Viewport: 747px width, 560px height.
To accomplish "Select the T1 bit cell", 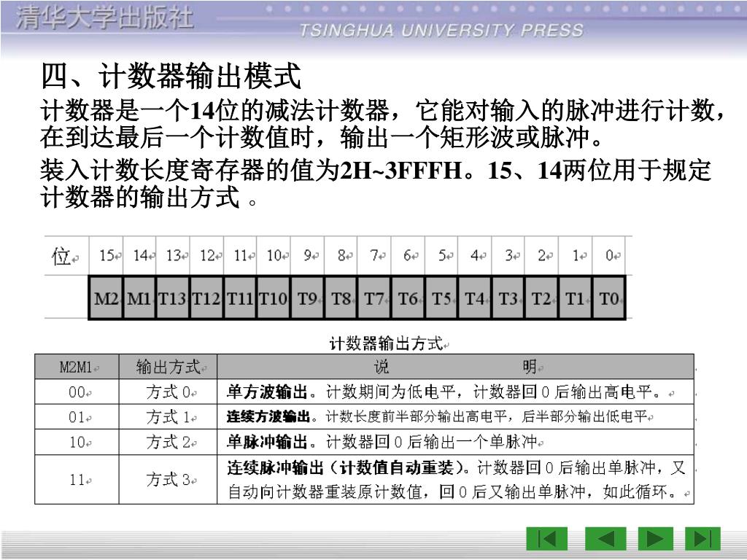I will click(x=575, y=298).
